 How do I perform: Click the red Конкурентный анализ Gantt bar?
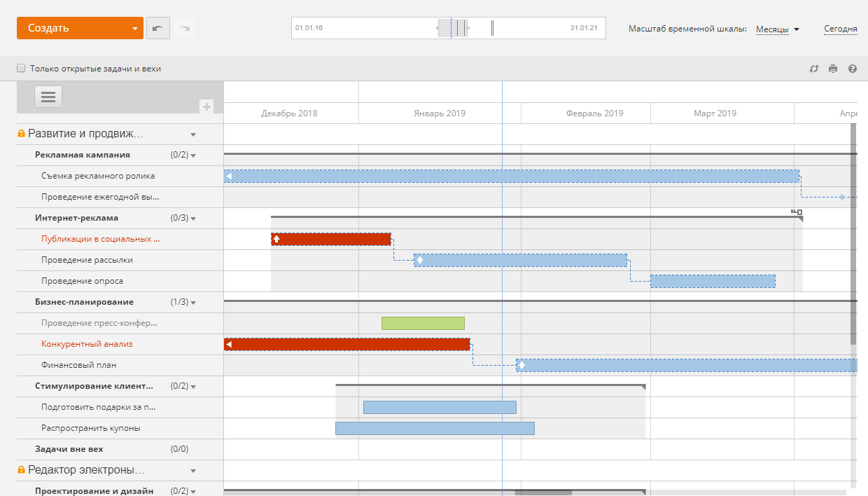pos(346,344)
